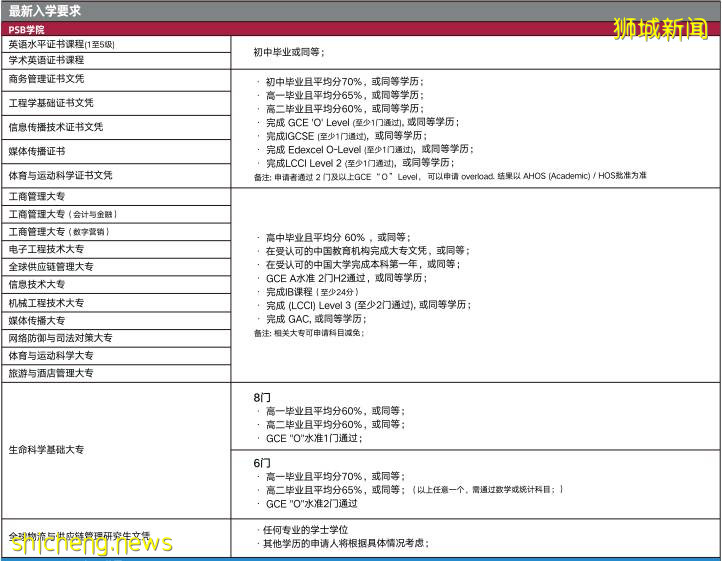This screenshot has width=722, height=561.
Task: Select the 媒体传播大专 row
Action: point(116,321)
